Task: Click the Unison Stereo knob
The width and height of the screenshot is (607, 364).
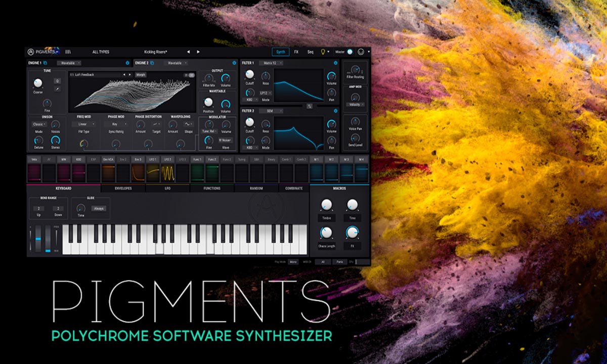Action: pyautogui.click(x=55, y=140)
